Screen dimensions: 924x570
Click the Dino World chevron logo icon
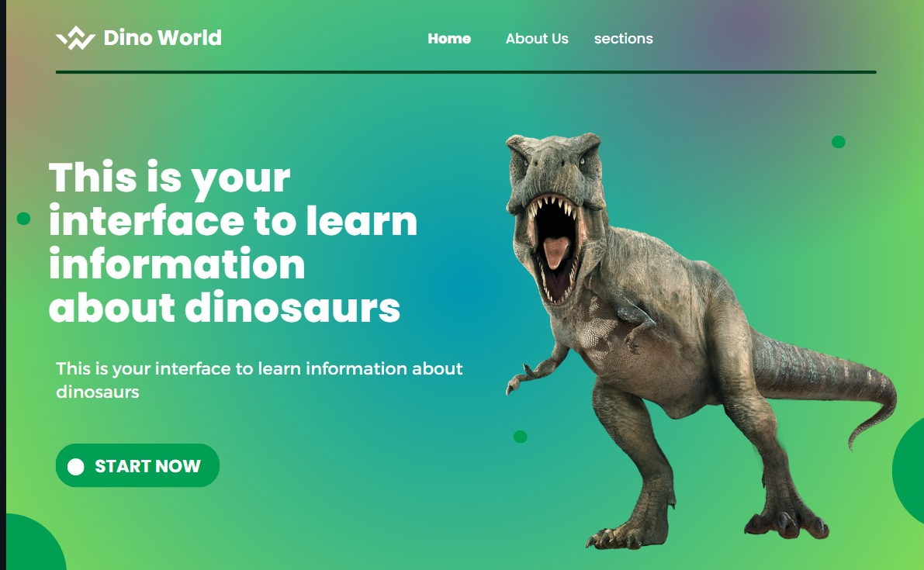(x=75, y=36)
